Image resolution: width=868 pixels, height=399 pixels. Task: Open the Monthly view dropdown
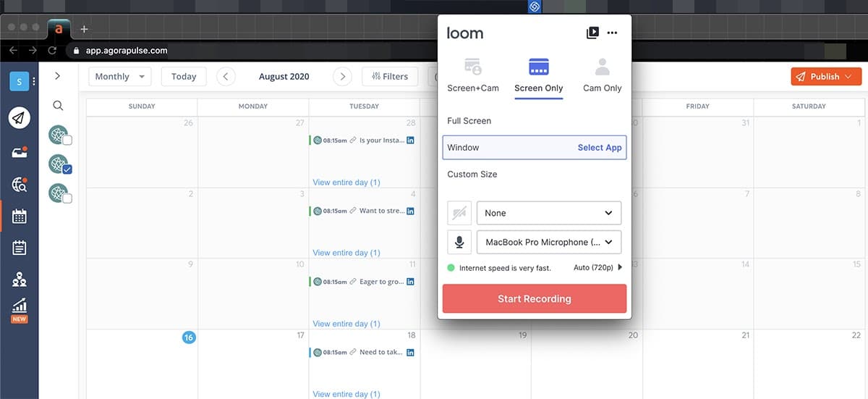tap(120, 76)
